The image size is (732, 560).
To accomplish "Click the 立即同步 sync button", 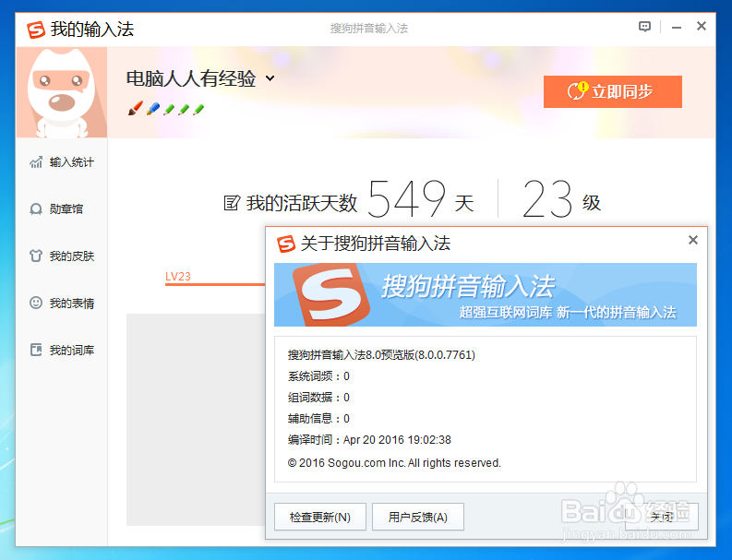I will pos(613,91).
